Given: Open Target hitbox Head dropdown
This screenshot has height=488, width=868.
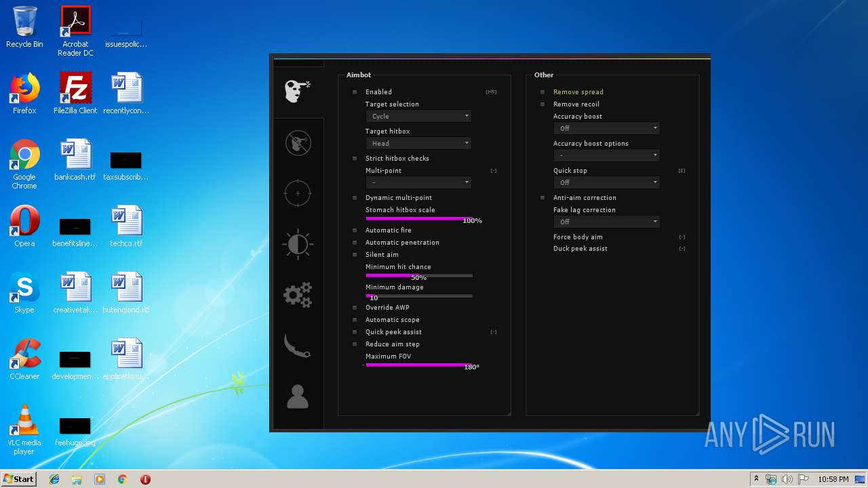Looking at the screenshot, I should [x=418, y=143].
